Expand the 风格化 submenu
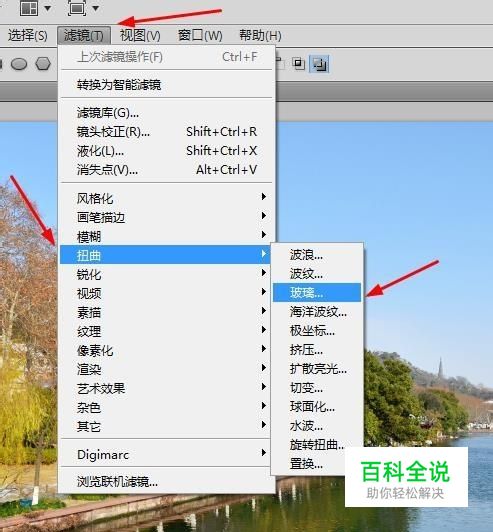Viewport: 493px width, 532px height. click(x=165, y=197)
